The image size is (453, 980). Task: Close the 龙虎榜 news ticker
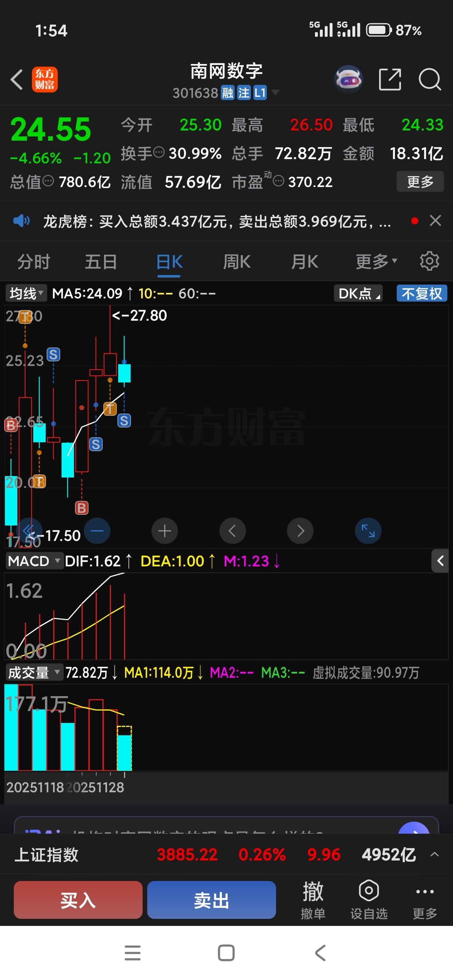click(x=435, y=221)
